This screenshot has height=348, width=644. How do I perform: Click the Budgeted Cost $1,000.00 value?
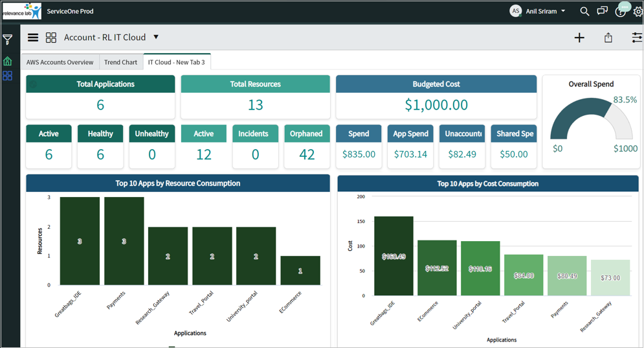(x=436, y=105)
